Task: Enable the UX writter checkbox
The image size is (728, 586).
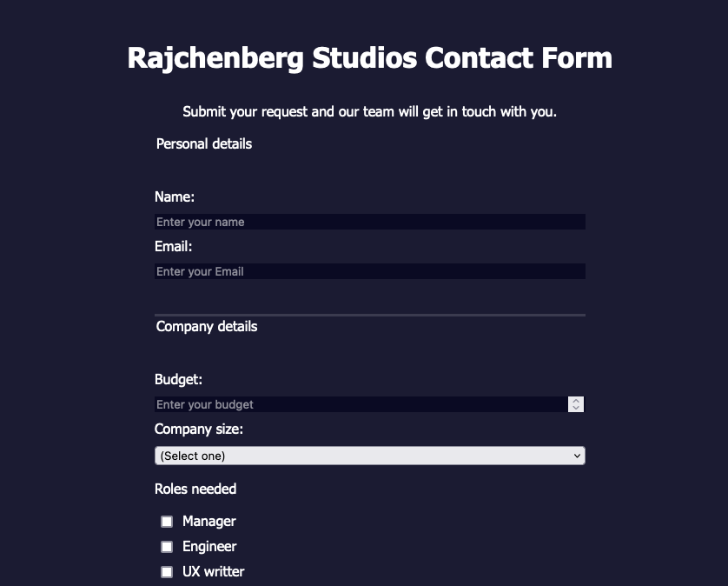Action: pyautogui.click(x=167, y=572)
